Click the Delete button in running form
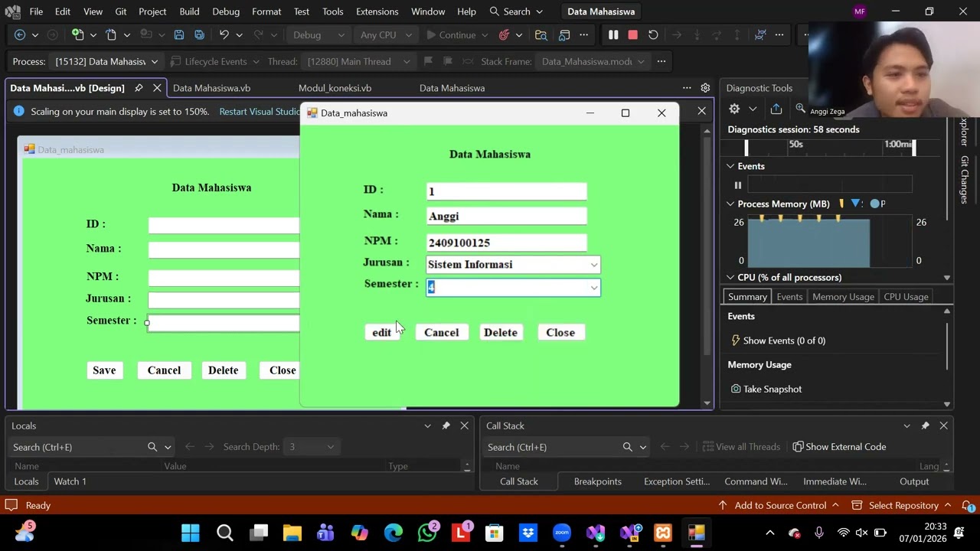Screen dimensions: 980x551 (501, 332)
